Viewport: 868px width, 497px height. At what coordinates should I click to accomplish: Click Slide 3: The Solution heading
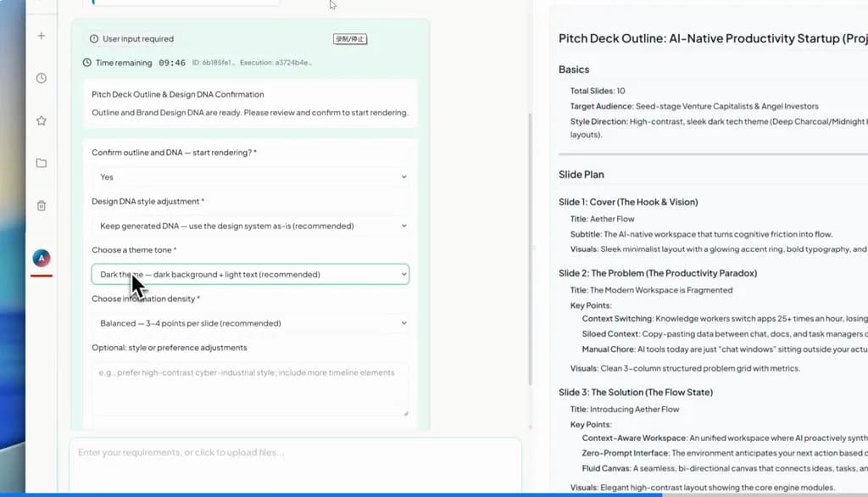point(636,393)
